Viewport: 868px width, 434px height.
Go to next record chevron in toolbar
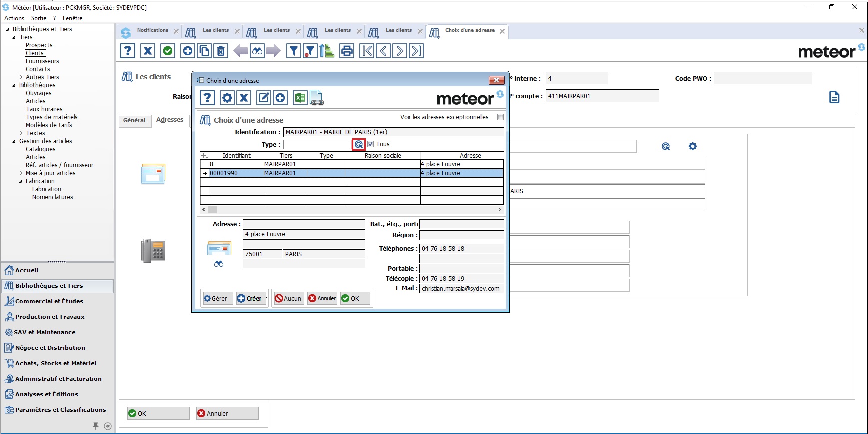point(400,51)
